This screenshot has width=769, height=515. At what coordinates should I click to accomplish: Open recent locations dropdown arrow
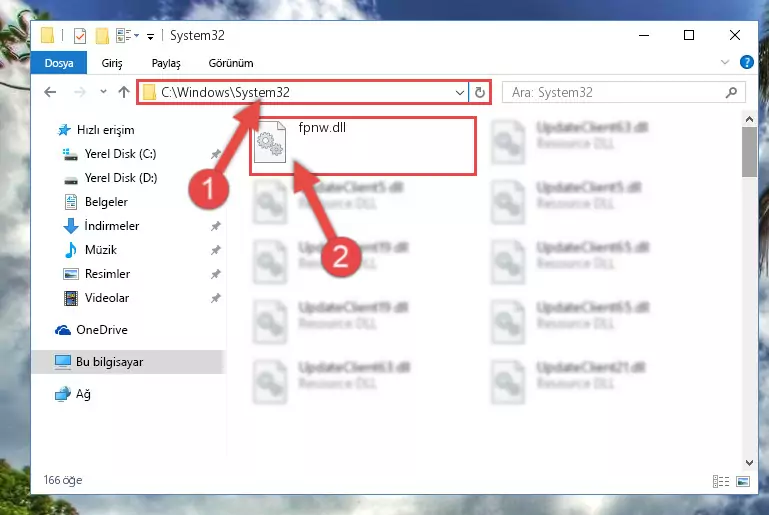point(103,92)
